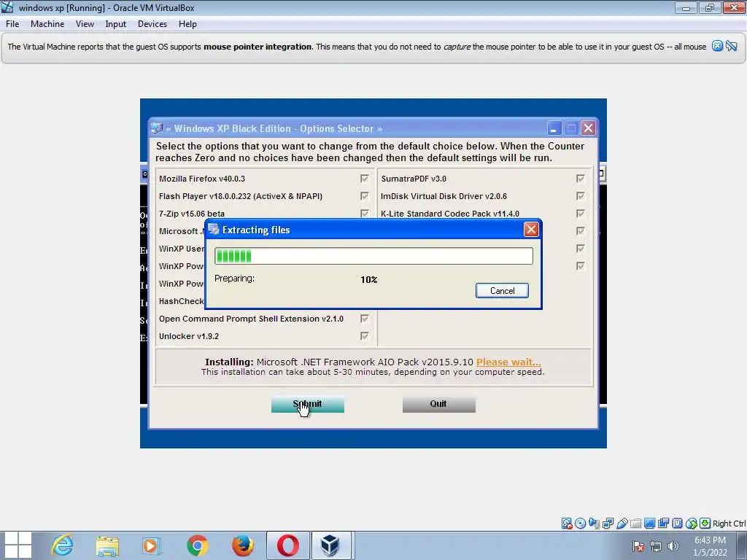Click the Extracting files dialog title icon
747x560 pixels.
(214, 229)
